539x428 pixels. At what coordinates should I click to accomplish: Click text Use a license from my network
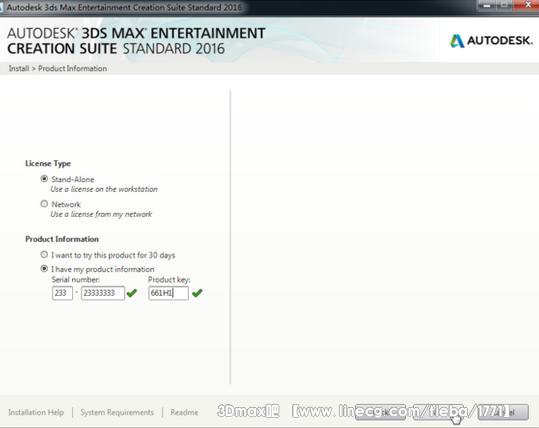coord(101,214)
